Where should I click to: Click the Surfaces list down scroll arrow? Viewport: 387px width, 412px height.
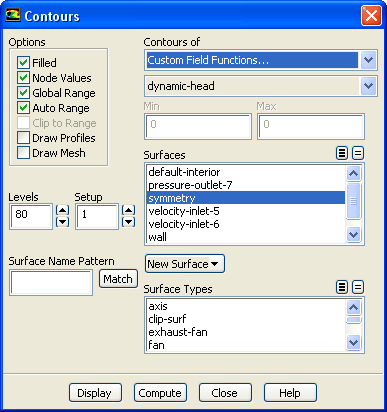353,235
